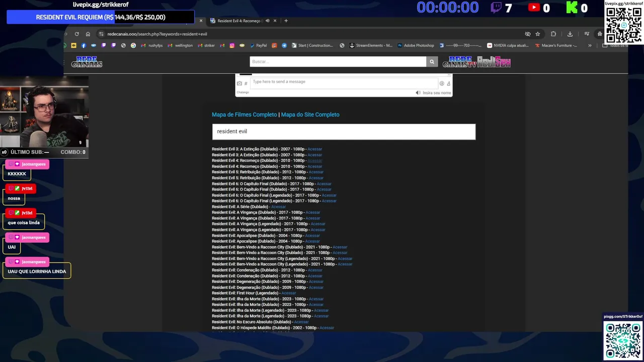Open Mapa do Site Completo link
644x362 pixels.
pos(310,115)
